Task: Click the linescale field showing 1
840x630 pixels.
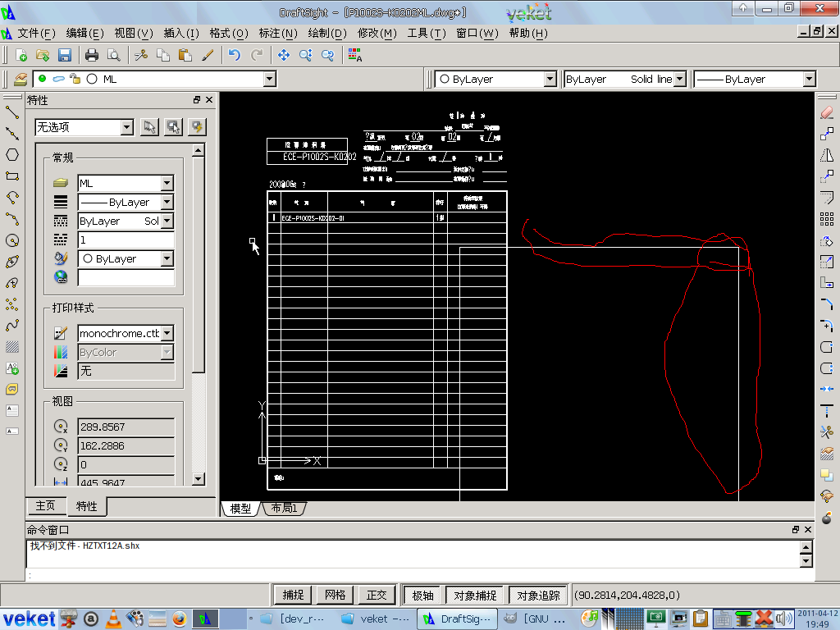Action: point(126,240)
